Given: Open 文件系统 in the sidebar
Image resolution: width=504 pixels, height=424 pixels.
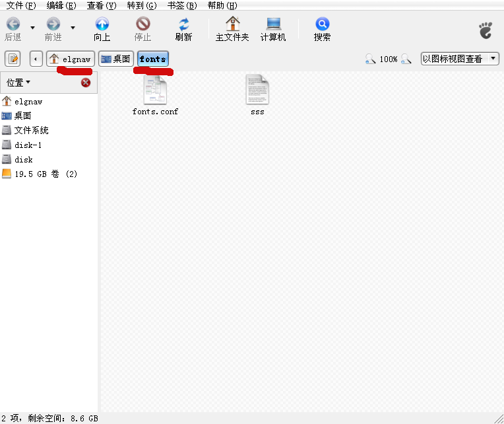Looking at the screenshot, I should (49, 130).
